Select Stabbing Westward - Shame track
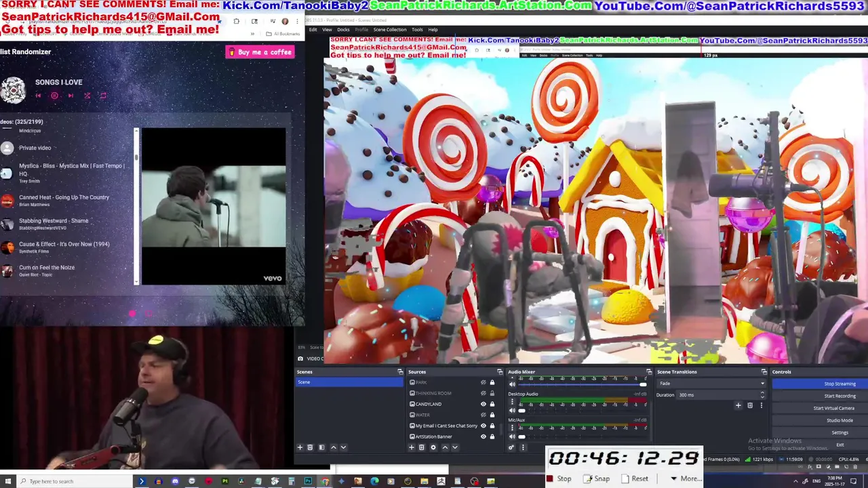This screenshot has width=868, height=488. click(x=54, y=224)
